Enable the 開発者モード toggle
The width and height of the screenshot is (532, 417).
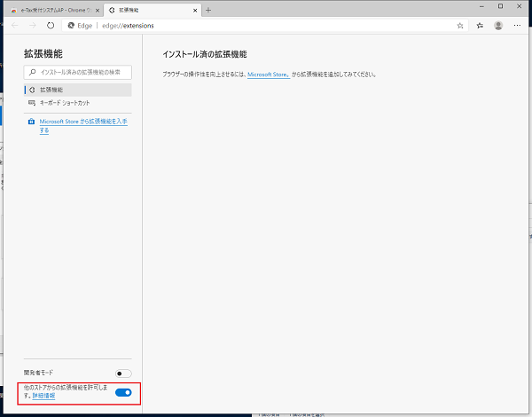[123, 374]
